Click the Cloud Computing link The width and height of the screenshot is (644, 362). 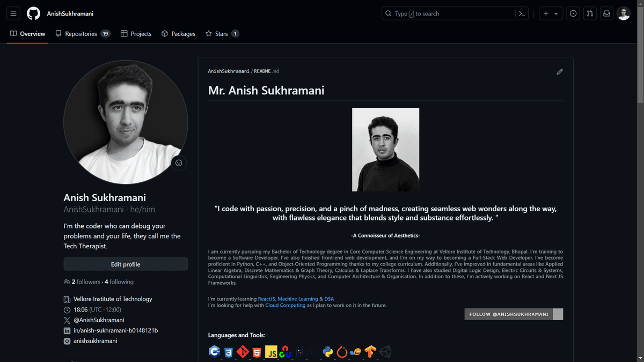pyautogui.click(x=285, y=305)
